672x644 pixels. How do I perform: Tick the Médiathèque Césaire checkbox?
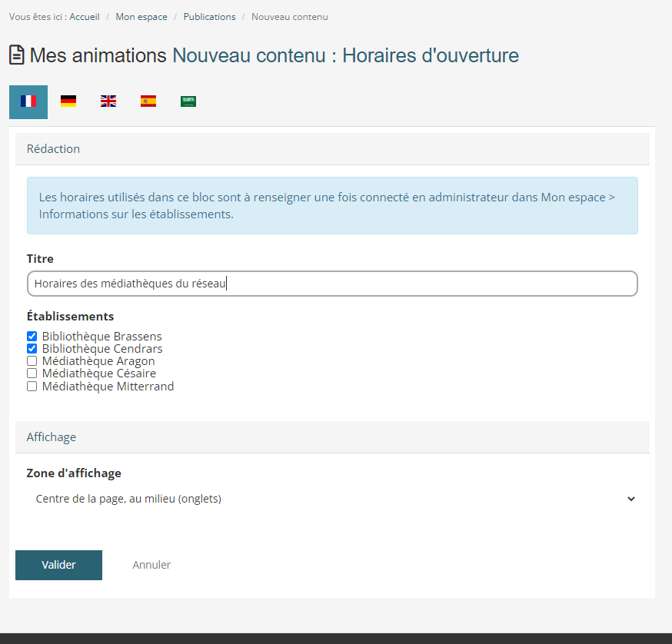(32, 373)
